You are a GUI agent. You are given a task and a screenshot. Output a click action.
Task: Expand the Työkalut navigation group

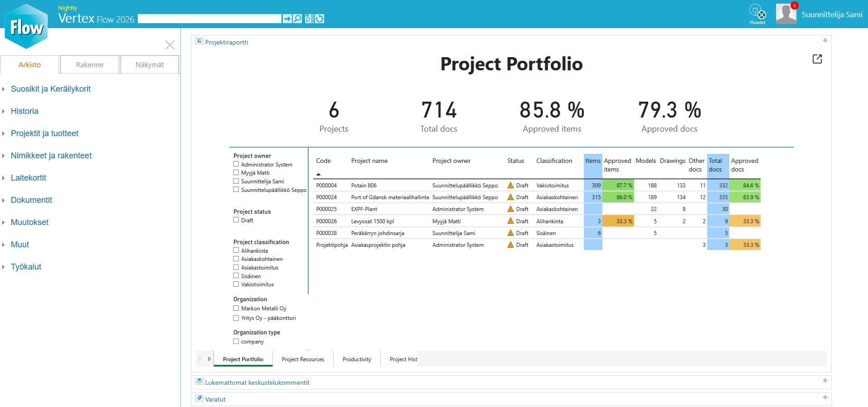pos(26,267)
